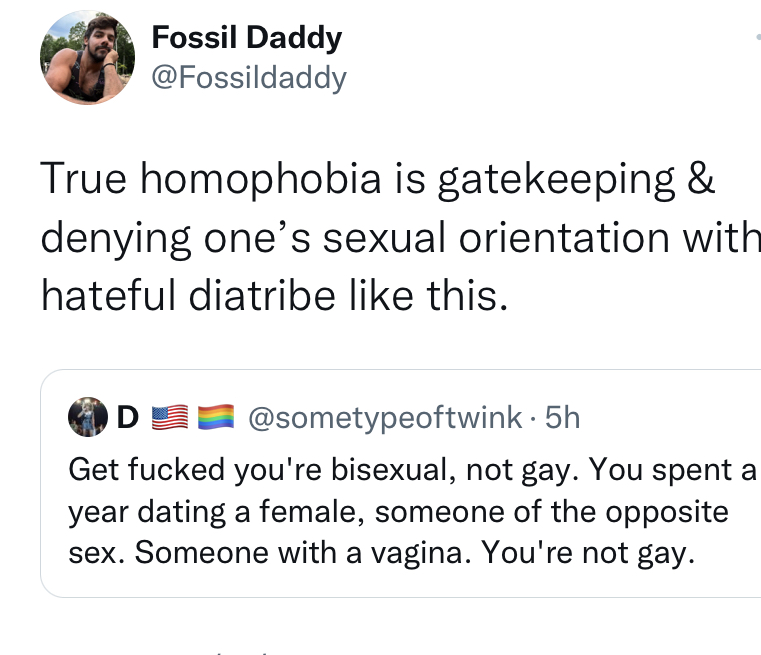Screen dimensions: 761x655
Task: Open the tweet's more options menu
Action: (757, 36)
